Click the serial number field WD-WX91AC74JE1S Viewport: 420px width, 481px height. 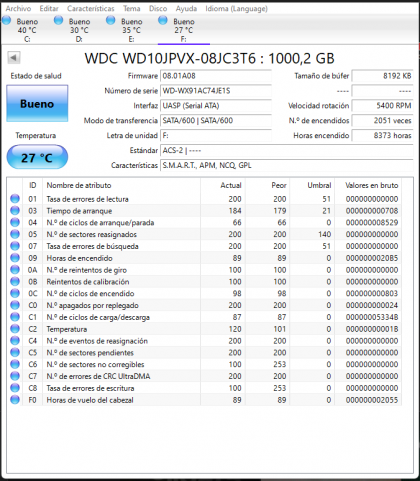tap(216, 91)
